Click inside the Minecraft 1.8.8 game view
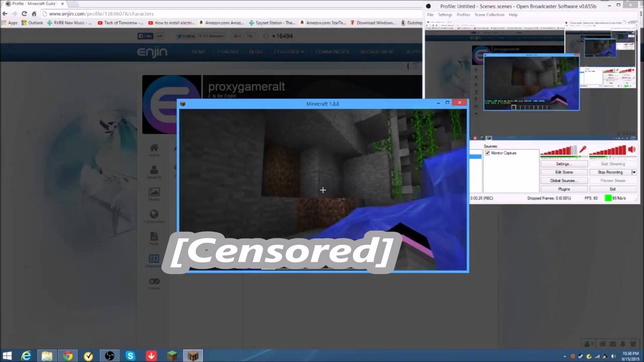Image resolution: width=644 pixels, height=362 pixels. tap(323, 190)
